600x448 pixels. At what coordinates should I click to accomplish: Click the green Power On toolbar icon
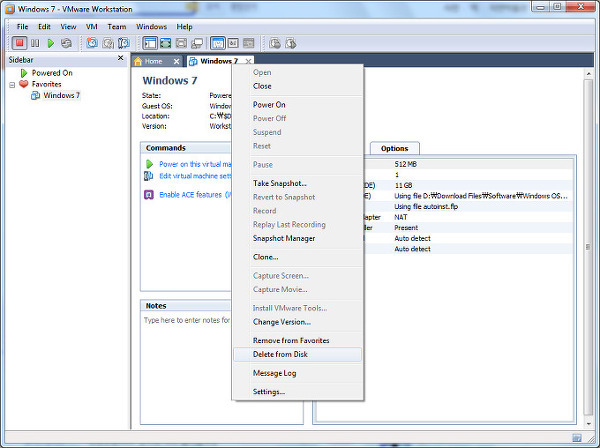(x=51, y=43)
